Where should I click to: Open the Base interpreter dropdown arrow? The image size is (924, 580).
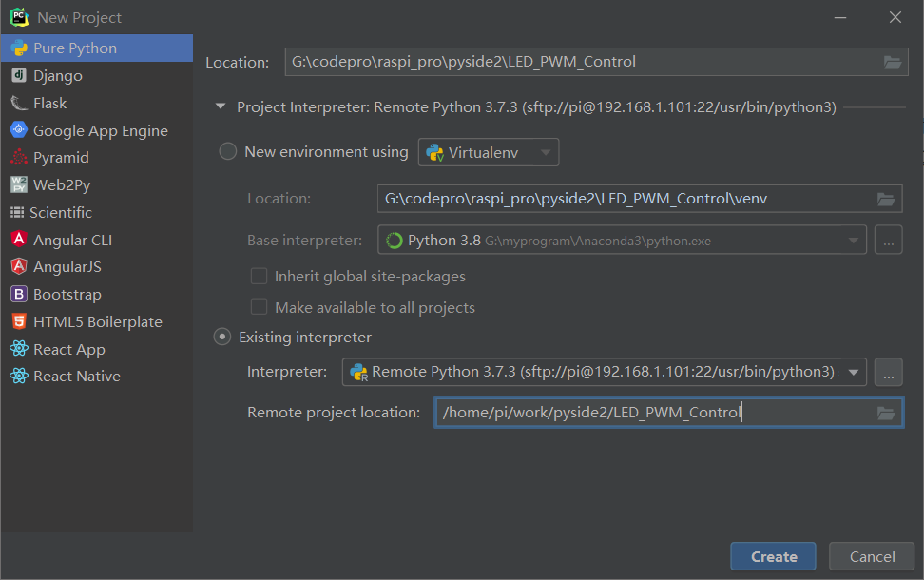(853, 241)
